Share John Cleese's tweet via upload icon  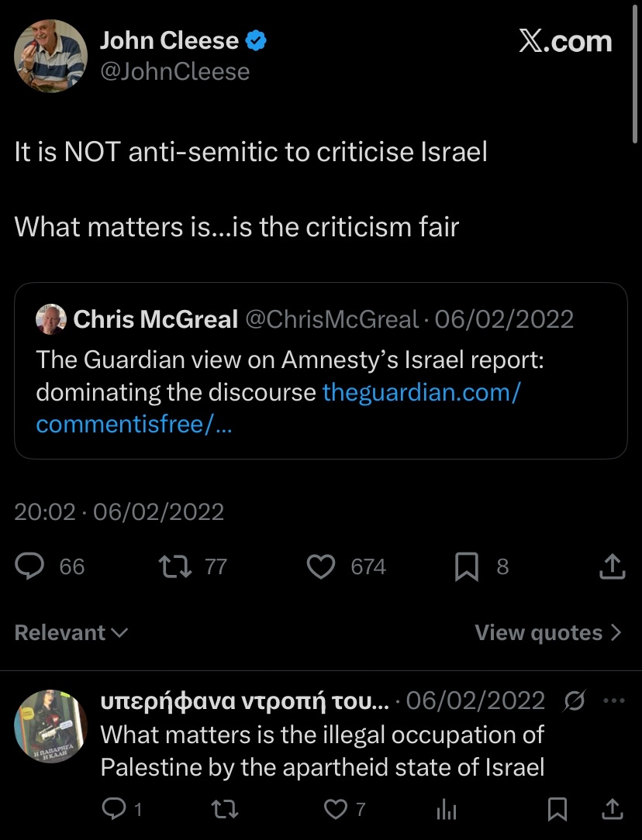coord(612,566)
